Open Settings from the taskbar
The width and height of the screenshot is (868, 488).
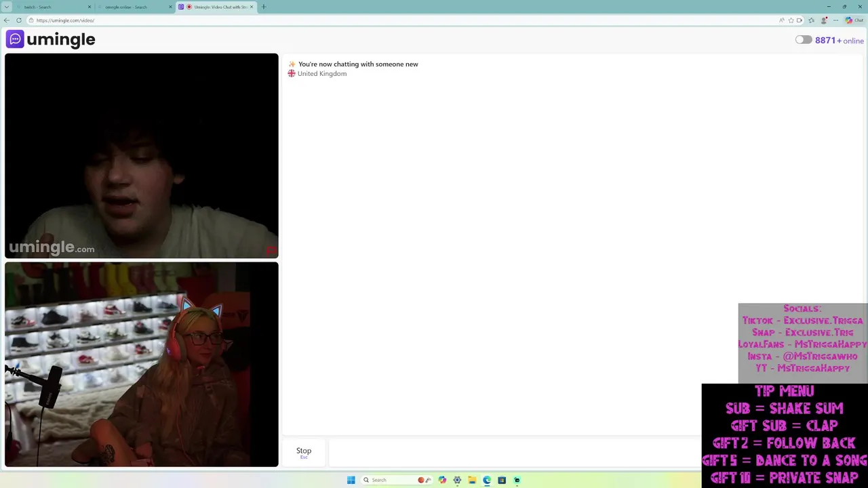click(x=457, y=480)
